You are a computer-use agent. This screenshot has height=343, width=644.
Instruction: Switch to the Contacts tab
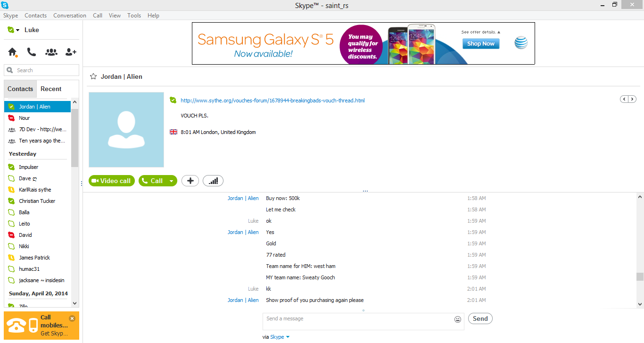20,89
